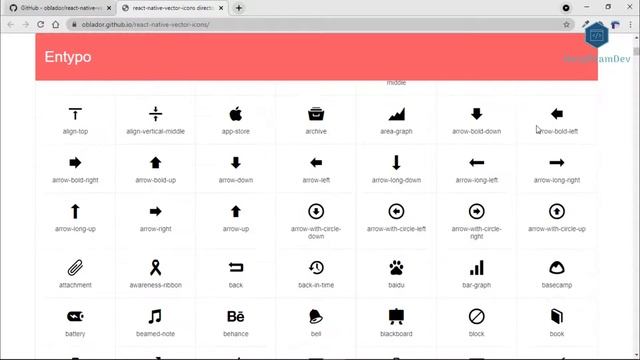Select the battery icon
Image resolution: width=640 pixels, height=360 pixels.
[x=75, y=316]
